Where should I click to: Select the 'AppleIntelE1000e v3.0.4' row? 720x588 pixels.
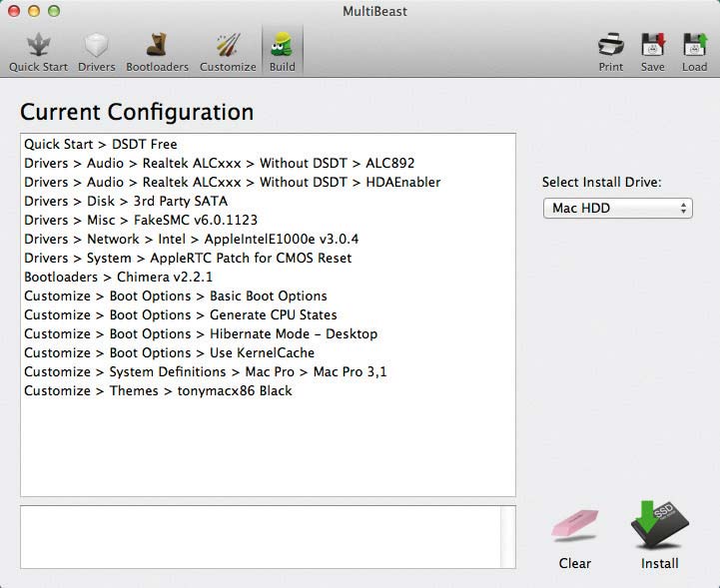268,240
